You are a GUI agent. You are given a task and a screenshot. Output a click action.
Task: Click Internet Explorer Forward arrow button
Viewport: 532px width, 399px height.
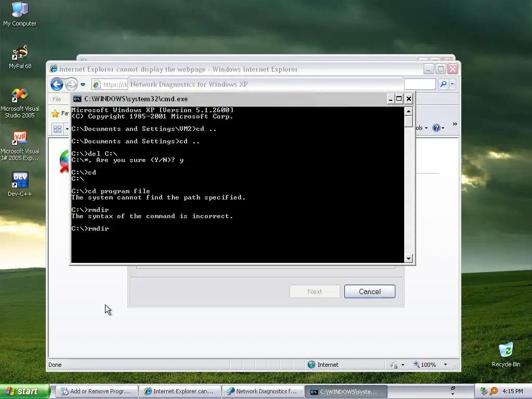pos(71,84)
